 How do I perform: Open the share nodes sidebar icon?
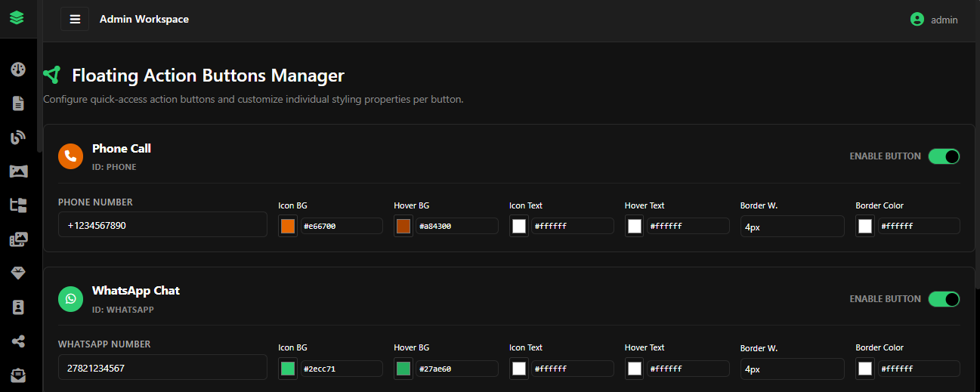pos(18,341)
